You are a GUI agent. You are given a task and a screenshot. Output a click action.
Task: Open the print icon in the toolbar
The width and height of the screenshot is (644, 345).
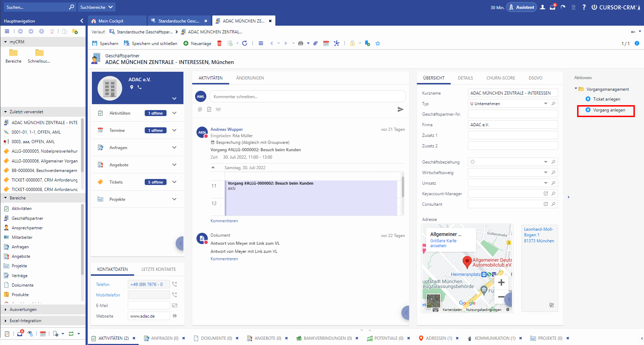[x=300, y=43]
